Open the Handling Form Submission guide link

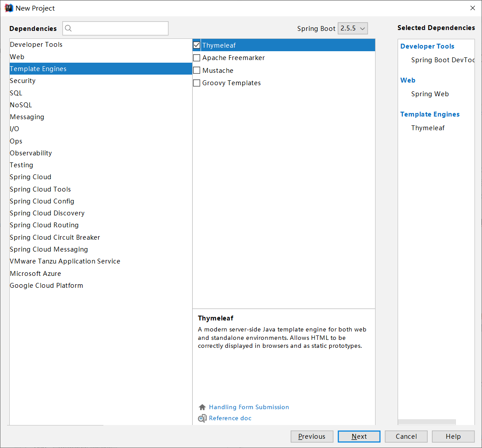point(249,407)
